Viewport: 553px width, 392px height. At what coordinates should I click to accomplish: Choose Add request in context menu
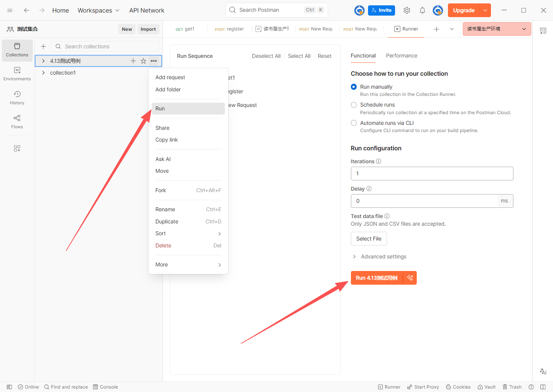[x=188, y=77]
